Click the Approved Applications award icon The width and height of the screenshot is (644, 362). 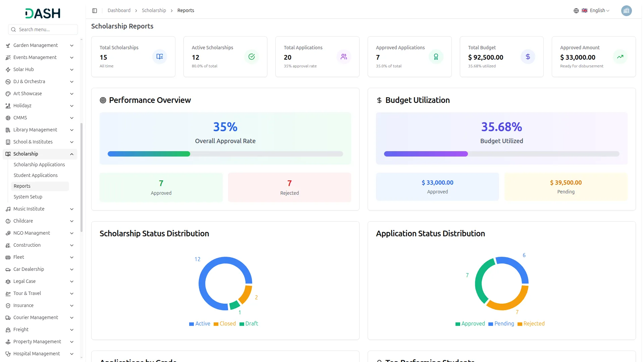pos(436,57)
